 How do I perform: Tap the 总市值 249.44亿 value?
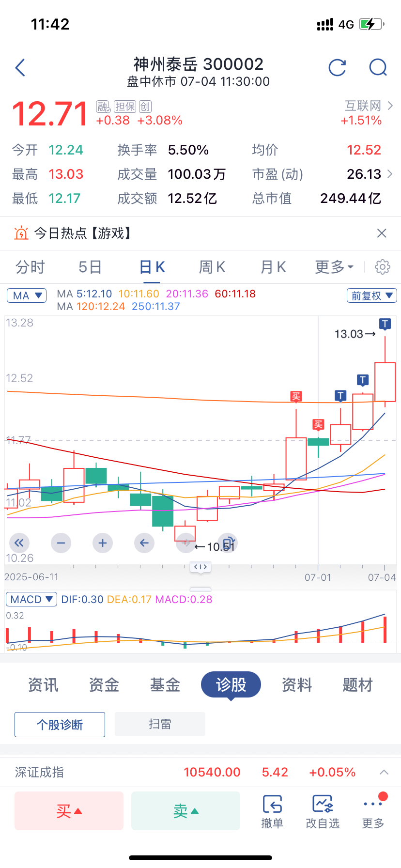click(x=351, y=199)
